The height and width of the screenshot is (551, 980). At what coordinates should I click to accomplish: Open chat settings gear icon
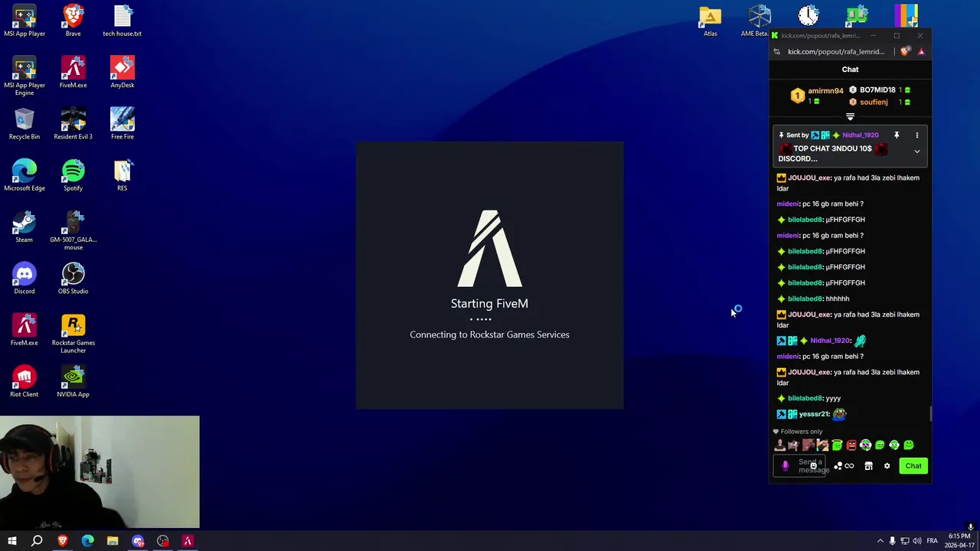coord(887,466)
